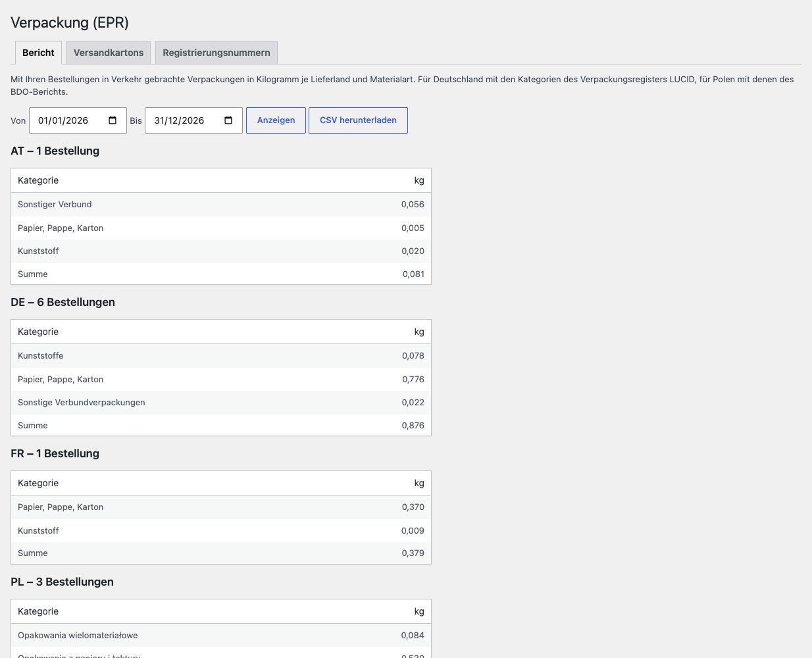
Task: Select the AT sum value 0,081
Action: point(413,274)
